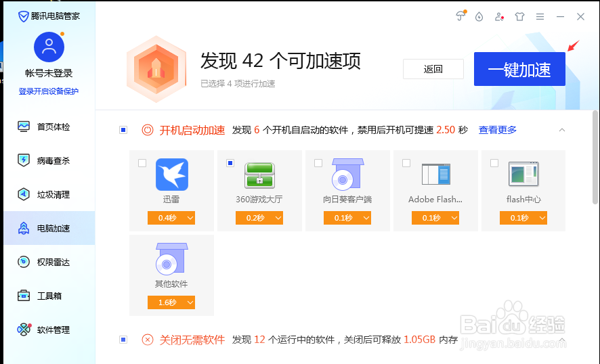Click the 360游戏大厅 green chest icon
This screenshot has height=364, width=600.
point(260,175)
